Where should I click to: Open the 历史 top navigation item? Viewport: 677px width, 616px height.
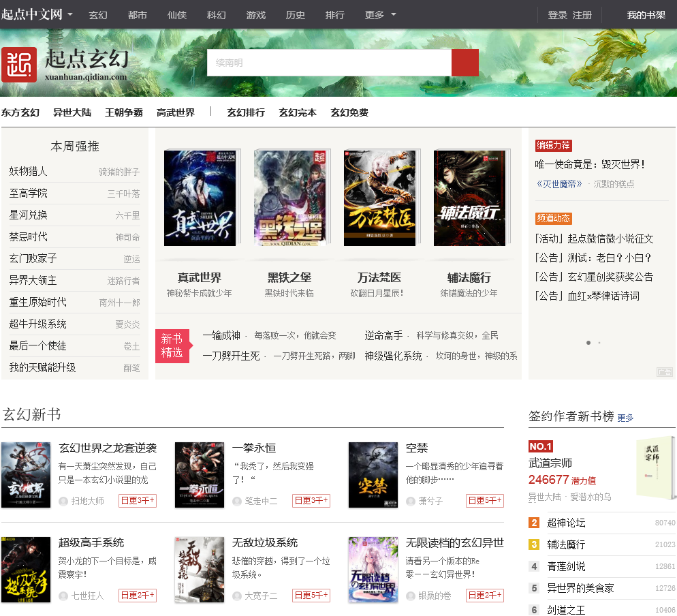tap(296, 15)
